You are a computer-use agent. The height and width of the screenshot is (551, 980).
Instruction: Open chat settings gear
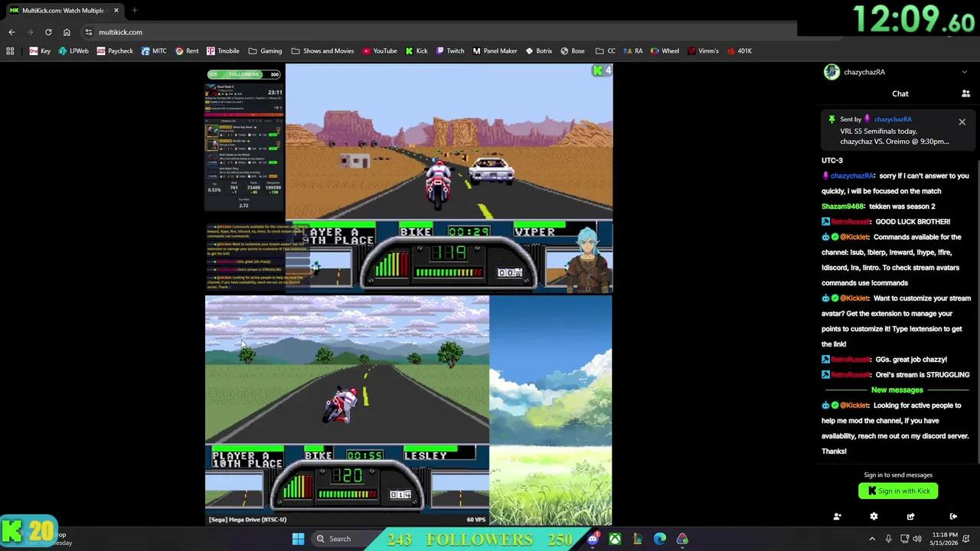874,517
